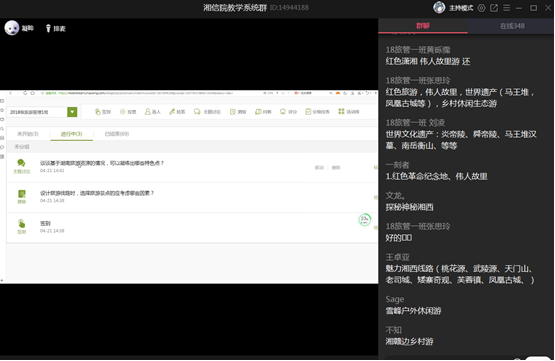
Task: Click the share/pop-out icon in title bar
Action: coord(494,8)
